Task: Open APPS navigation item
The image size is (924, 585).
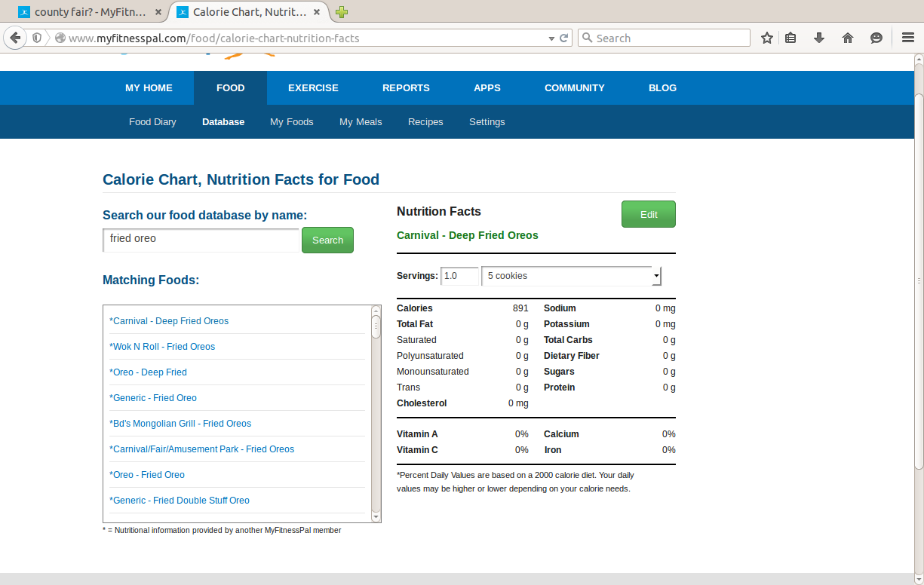Action: 487,87
